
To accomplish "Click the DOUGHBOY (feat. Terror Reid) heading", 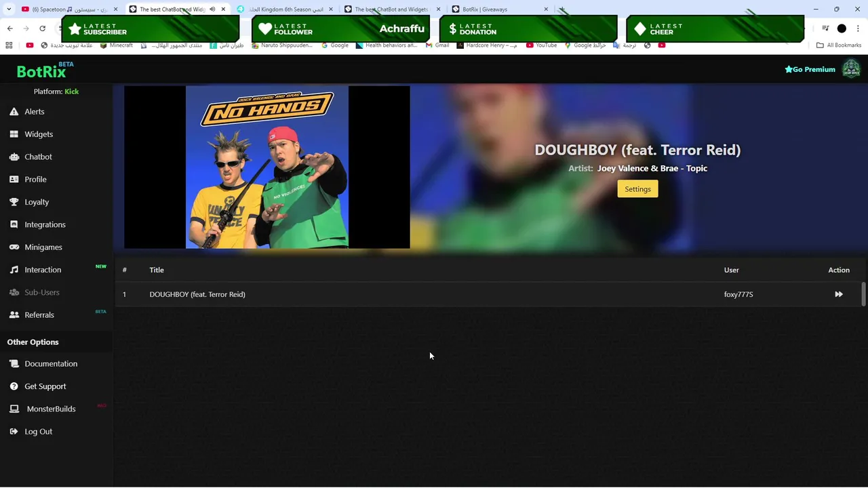I will 637,150.
